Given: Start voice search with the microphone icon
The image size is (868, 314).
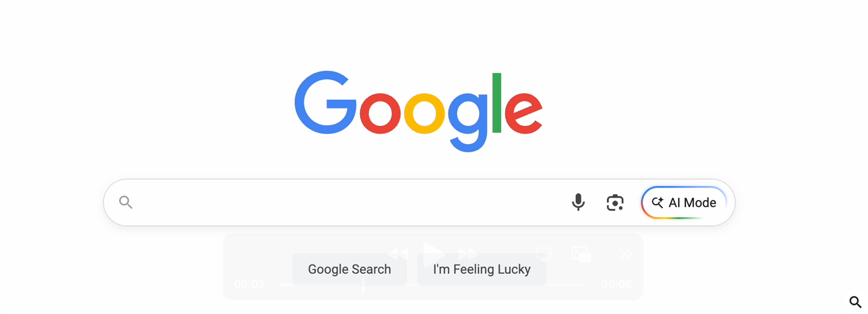Looking at the screenshot, I should click(x=578, y=202).
